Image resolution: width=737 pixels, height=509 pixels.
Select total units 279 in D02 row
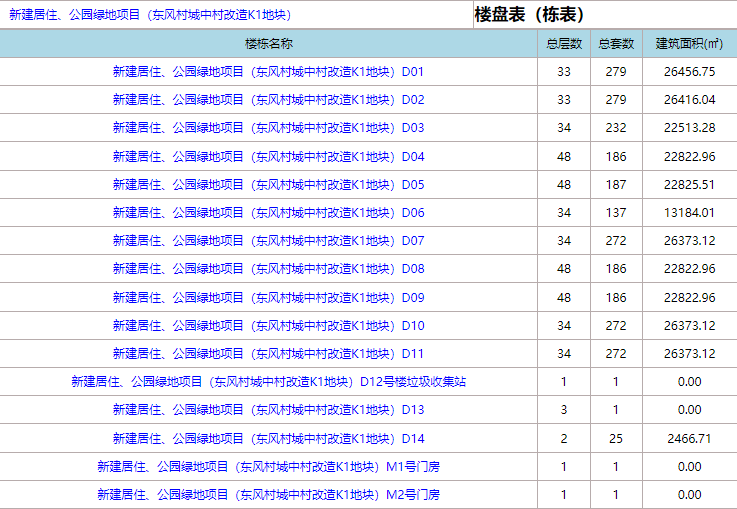coord(616,100)
